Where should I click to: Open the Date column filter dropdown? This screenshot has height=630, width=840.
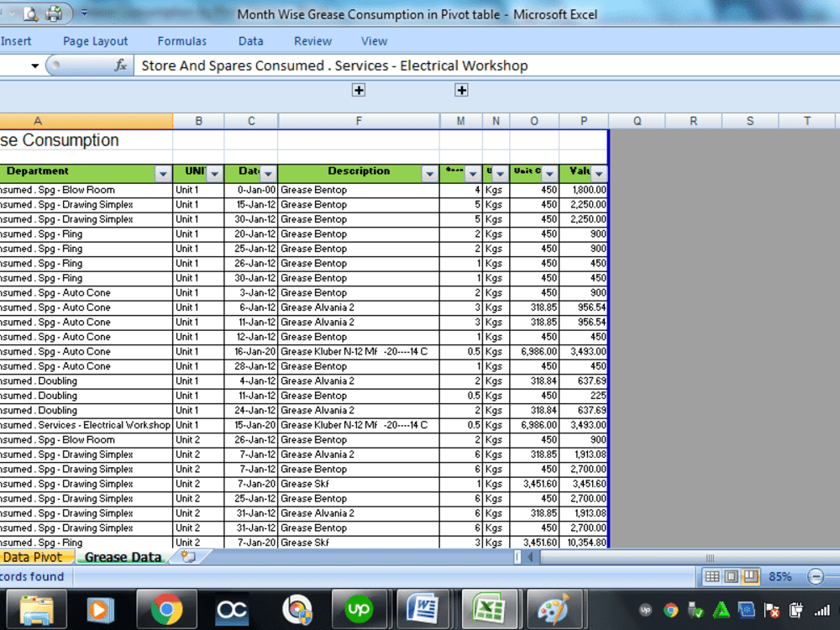point(268,173)
